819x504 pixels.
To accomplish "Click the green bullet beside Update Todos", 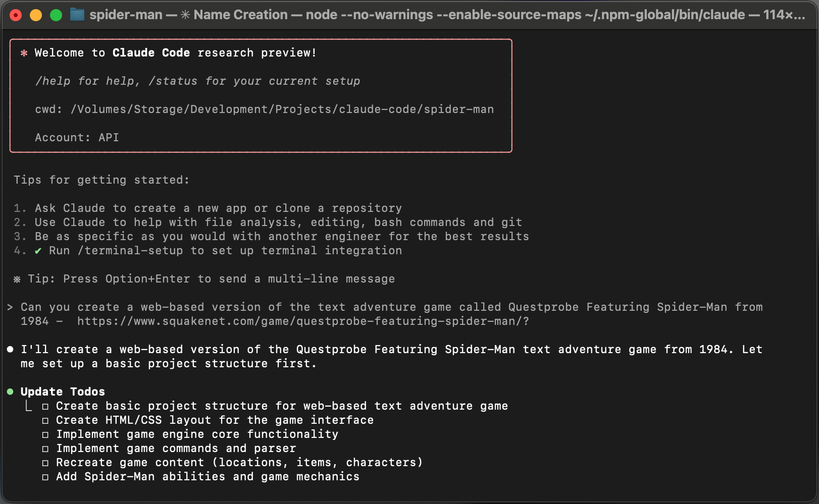I will (10, 391).
